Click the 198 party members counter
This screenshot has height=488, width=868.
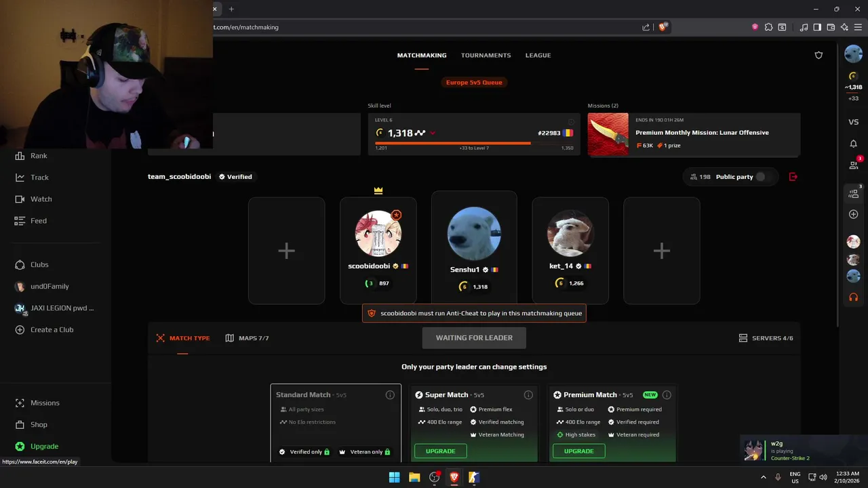(x=701, y=177)
